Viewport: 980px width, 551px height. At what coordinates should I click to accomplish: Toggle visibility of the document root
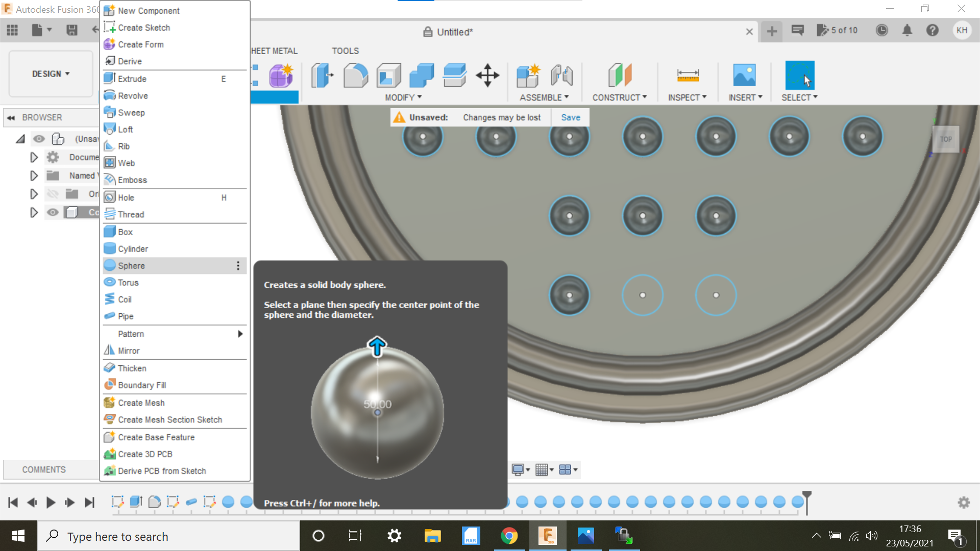(39, 138)
